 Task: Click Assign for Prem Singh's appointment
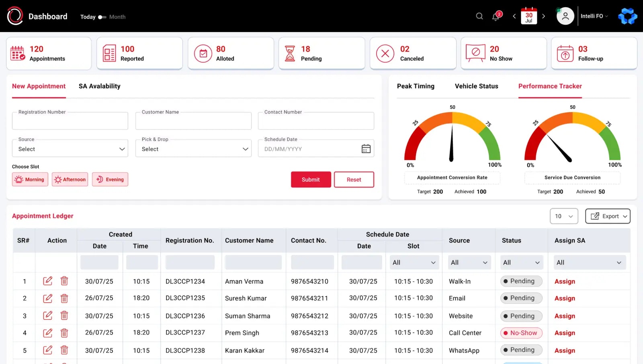pos(564,333)
